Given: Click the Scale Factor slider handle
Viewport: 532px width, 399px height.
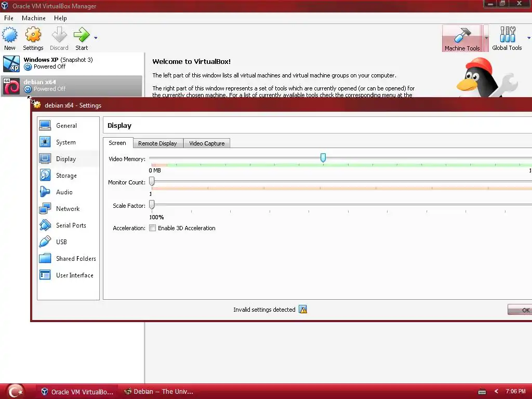Looking at the screenshot, I should 152,205.
